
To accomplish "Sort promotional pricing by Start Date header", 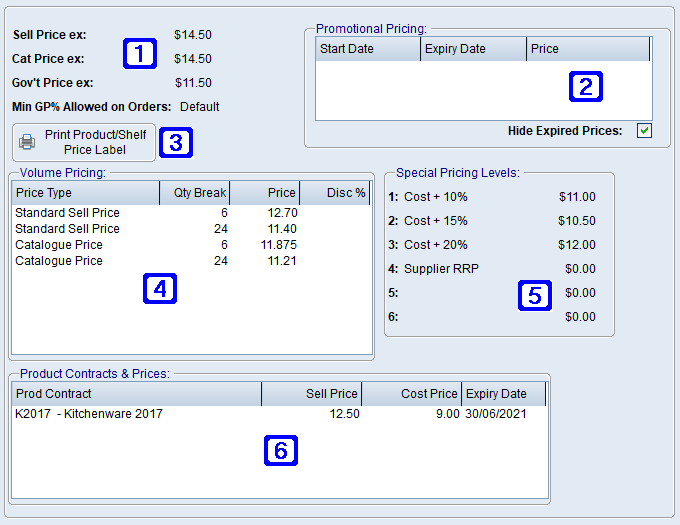I will point(368,49).
